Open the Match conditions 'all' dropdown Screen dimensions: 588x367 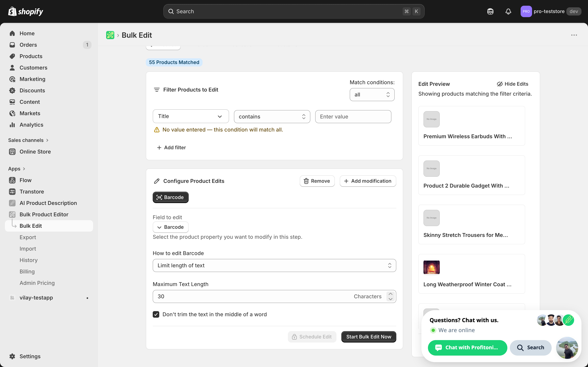[x=372, y=95]
